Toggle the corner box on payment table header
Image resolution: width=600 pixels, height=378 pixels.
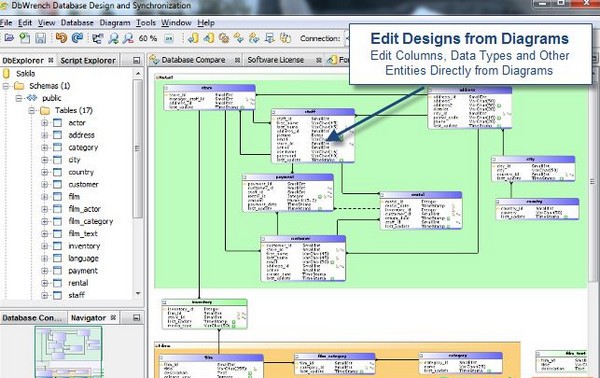point(245,177)
